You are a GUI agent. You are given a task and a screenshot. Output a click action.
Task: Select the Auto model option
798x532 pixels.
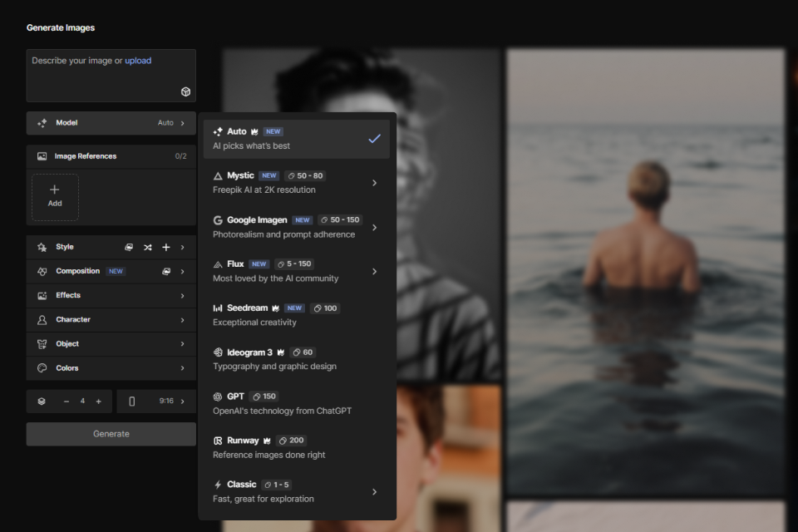point(296,138)
